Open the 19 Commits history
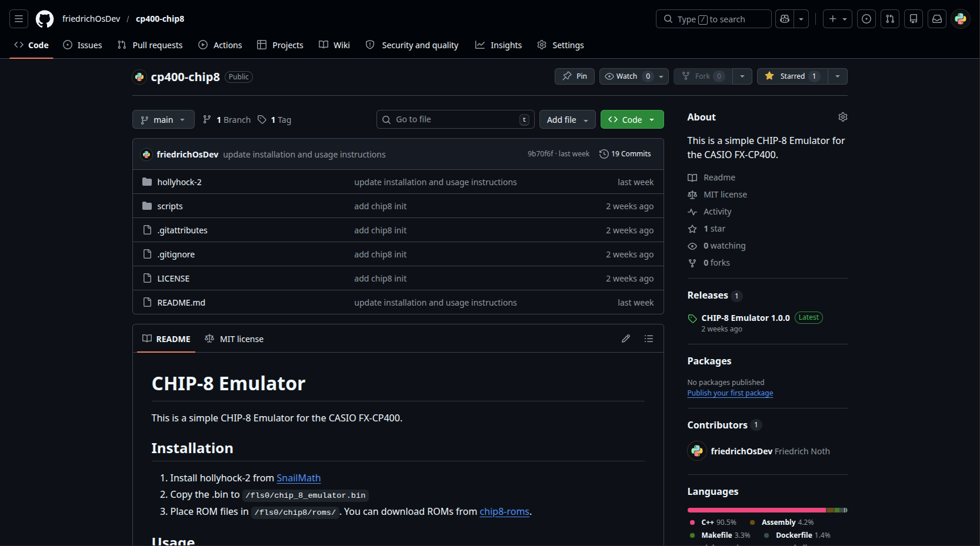The image size is (980, 546). (625, 154)
